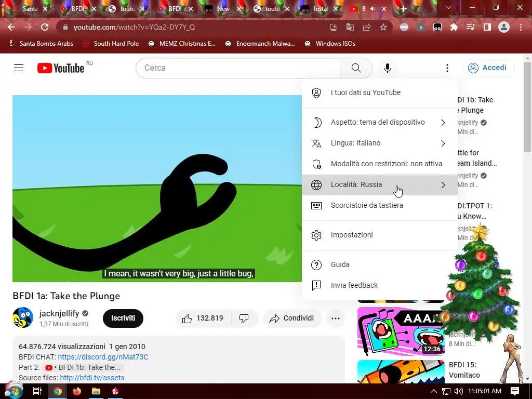The image size is (532, 399).
Task: Choose Invia feedback
Action: [x=380, y=285]
